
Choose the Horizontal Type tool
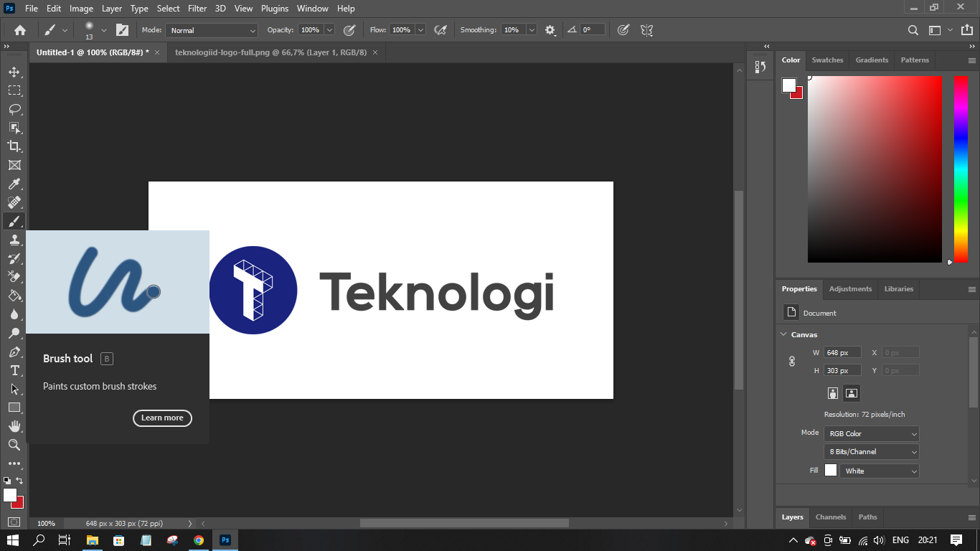(14, 370)
